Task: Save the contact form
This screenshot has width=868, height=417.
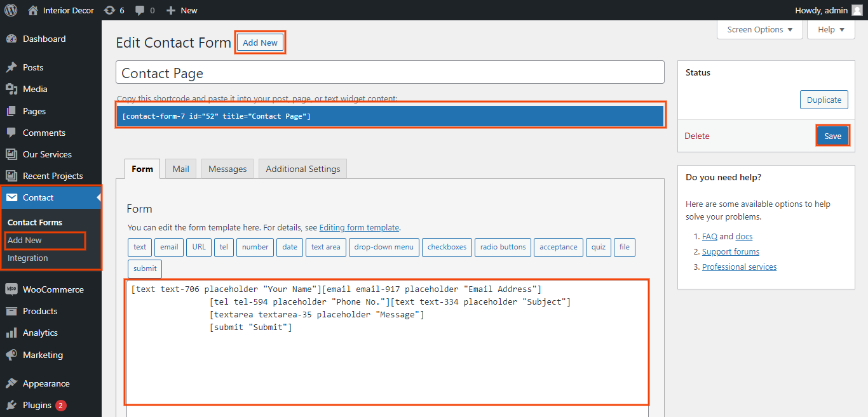Action: [x=832, y=136]
